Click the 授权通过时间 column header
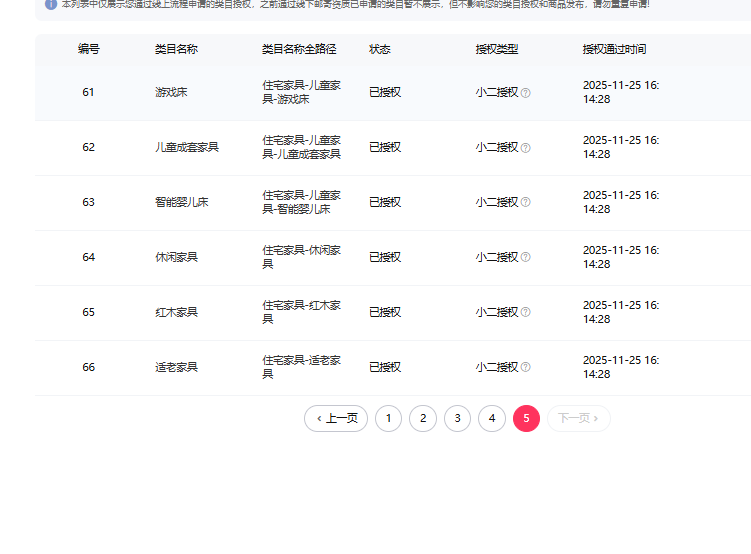Viewport: 751px width, 554px height. pos(614,49)
